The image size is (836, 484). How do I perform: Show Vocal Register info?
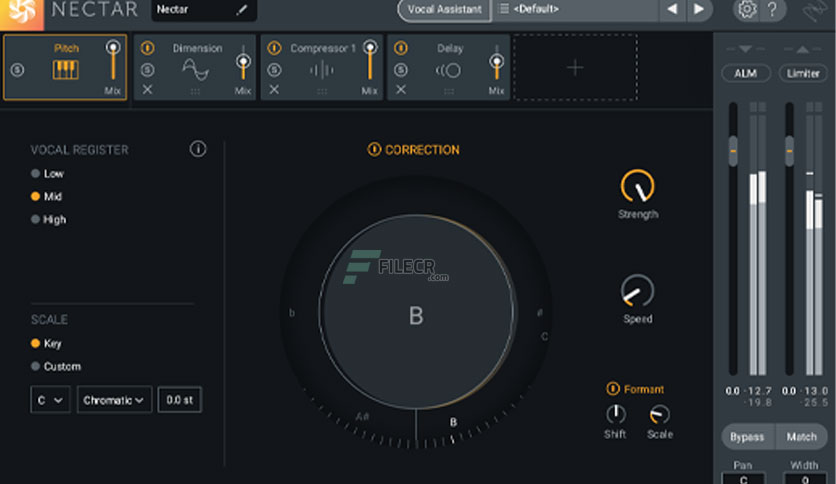pyautogui.click(x=198, y=149)
